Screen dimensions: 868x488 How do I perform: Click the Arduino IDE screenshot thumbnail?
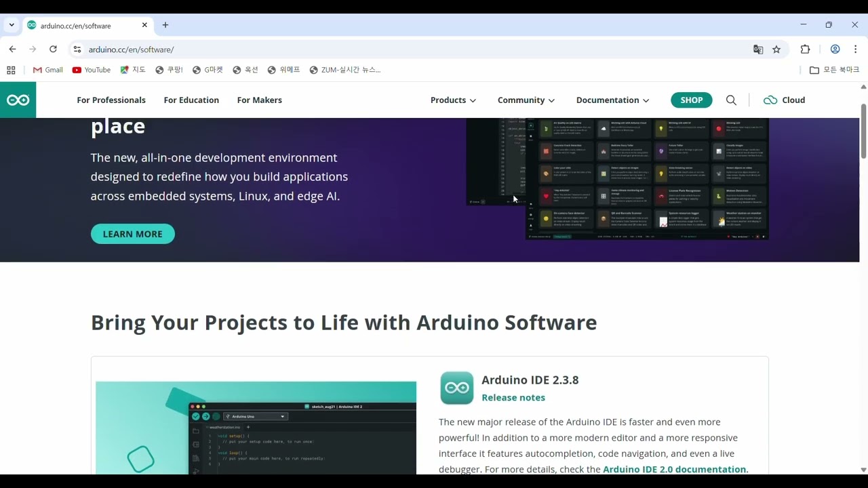pos(256,428)
